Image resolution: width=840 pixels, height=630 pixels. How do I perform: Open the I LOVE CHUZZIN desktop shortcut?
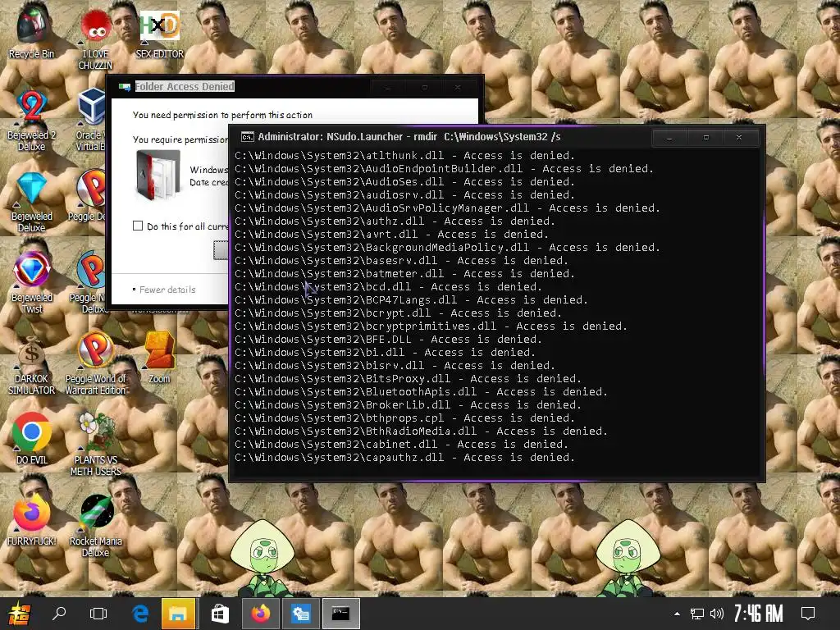click(x=96, y=38)
